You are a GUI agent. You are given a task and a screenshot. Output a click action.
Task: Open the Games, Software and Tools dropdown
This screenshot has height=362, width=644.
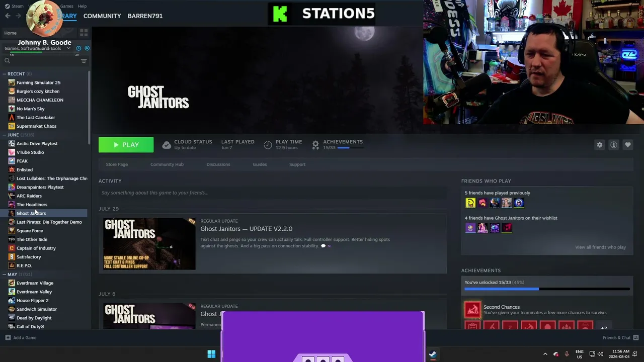click(38, 48)
